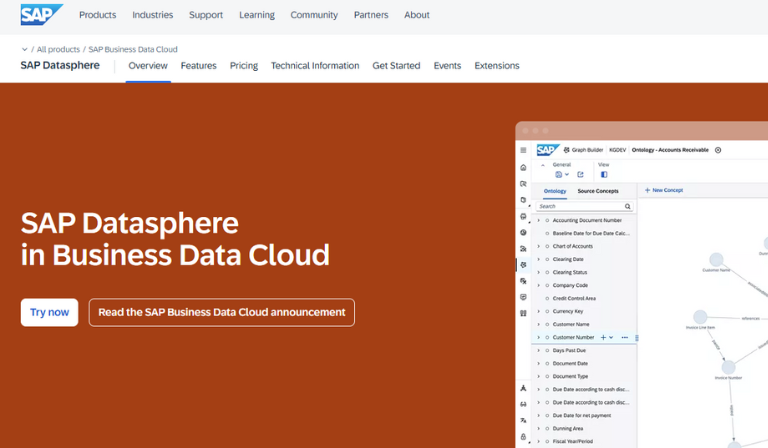Expand the Clearing Status row

539,272
